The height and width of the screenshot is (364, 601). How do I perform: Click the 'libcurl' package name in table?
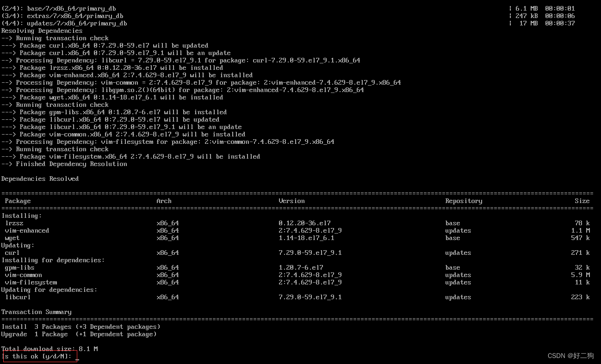(x=18, y=297)
